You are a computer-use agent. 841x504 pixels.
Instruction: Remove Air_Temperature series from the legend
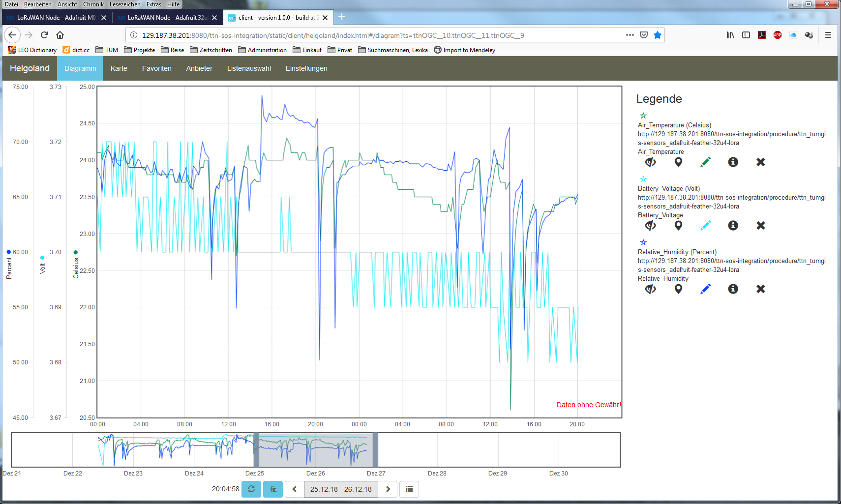pos(760,162)
